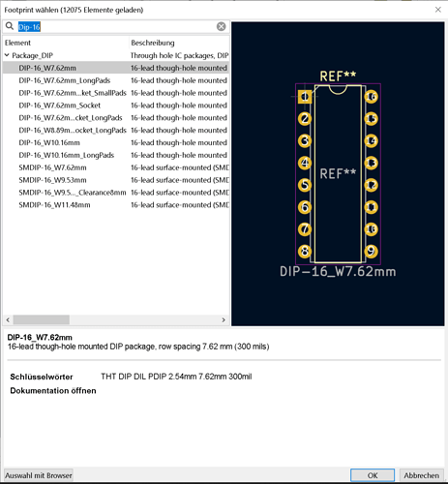Click the horizontal scrollbar thumb

42,319
